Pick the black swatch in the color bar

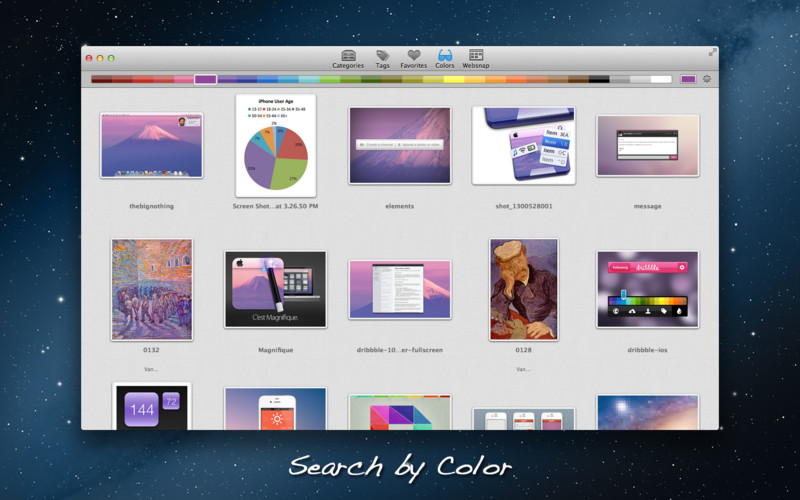click(598, 79)
